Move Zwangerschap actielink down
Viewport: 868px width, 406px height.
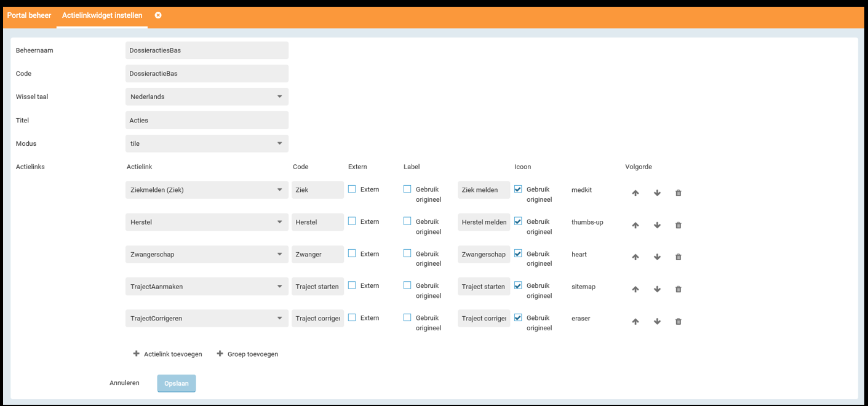click(657, 257)
